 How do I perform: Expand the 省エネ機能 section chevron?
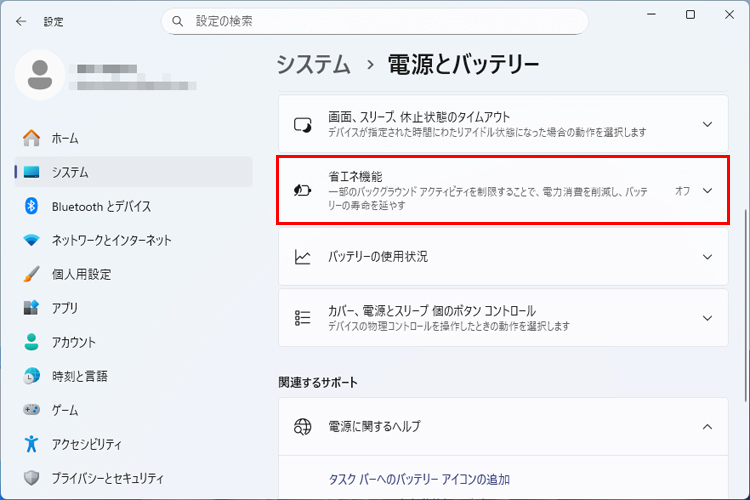click(x=707, y=190)
